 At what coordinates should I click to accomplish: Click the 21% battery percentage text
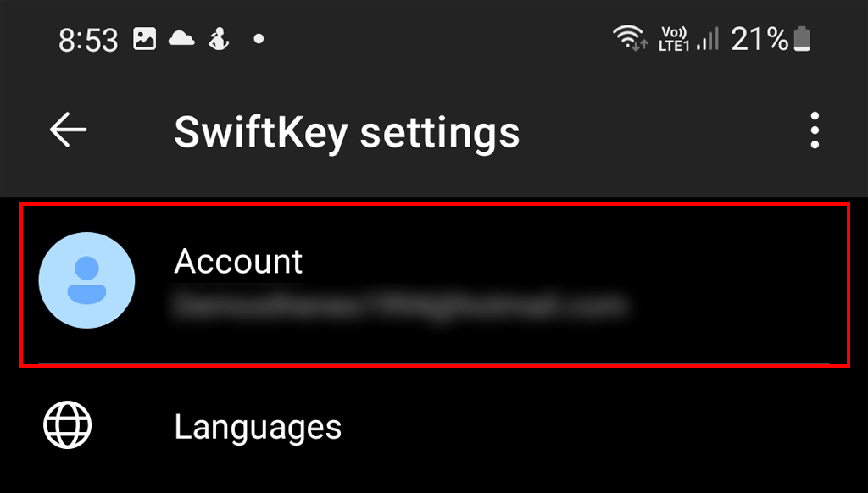pos(759,39)
